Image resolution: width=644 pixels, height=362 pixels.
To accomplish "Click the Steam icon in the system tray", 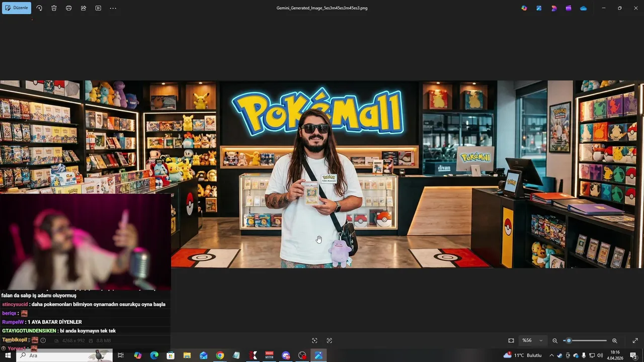I will point(559,355).
